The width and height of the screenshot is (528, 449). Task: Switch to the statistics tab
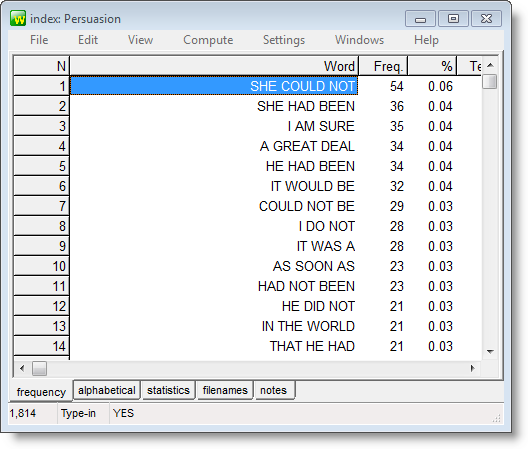pyautogui.click(x=168, y=390)
